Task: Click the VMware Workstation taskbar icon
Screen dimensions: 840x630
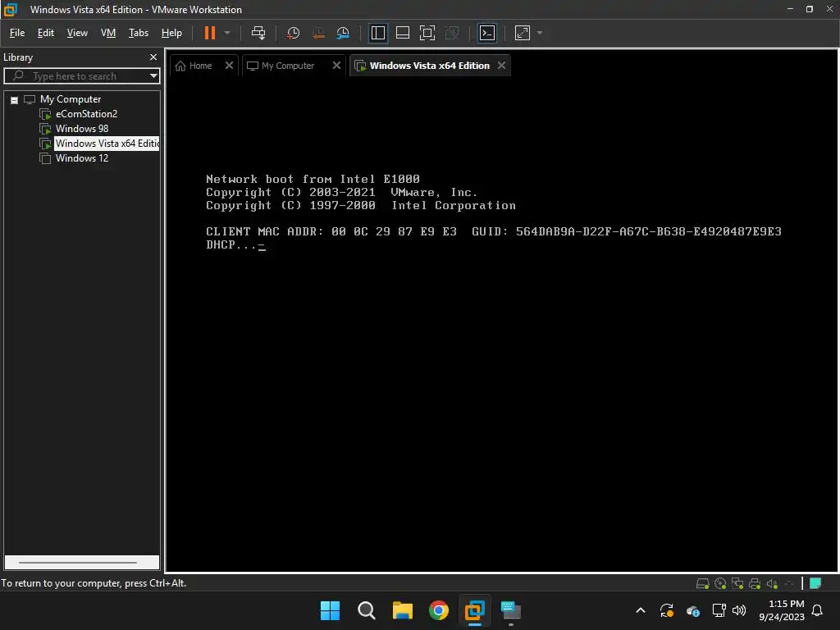Action: (x=475, y=610)
